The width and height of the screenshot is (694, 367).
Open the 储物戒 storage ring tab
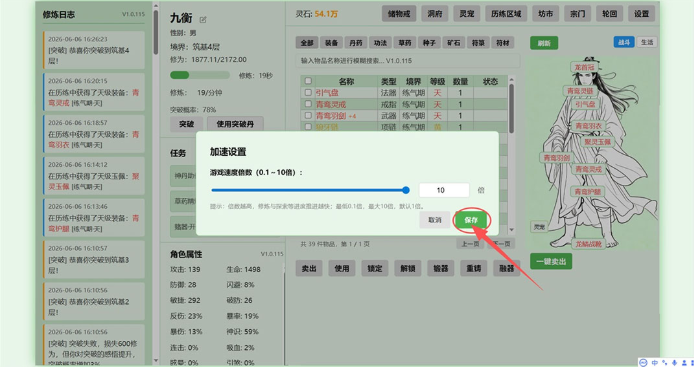[399, 14]
